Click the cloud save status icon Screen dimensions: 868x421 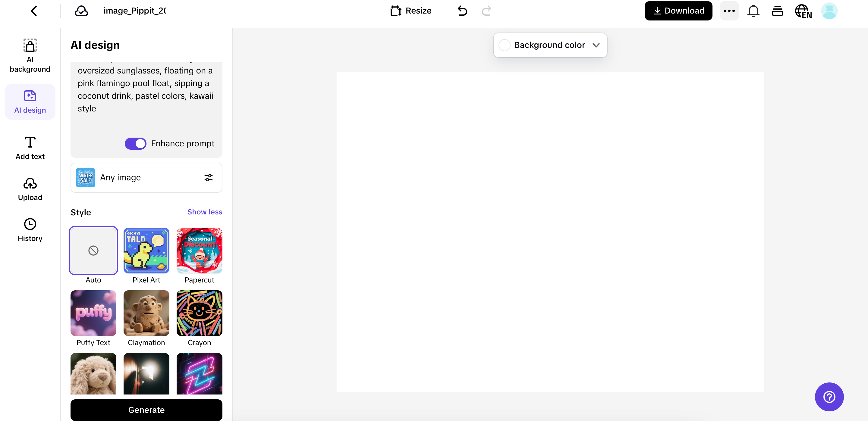tap(81, 11)
